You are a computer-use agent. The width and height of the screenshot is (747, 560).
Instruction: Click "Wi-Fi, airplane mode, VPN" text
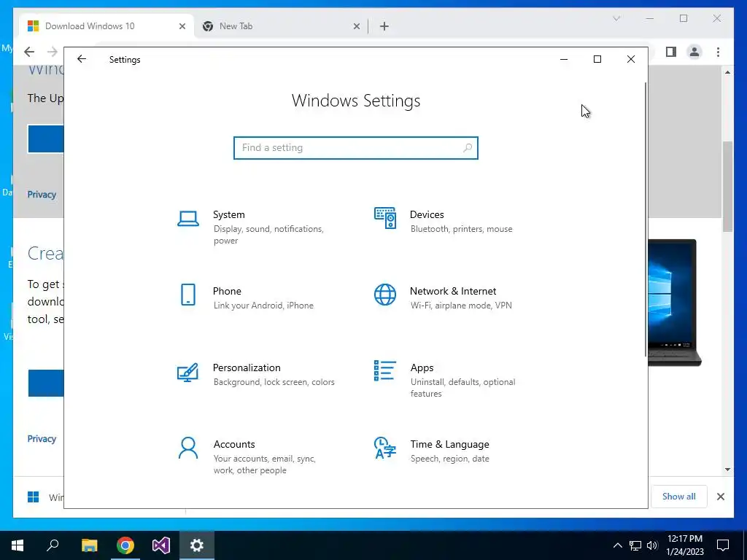(x=461, y=306)
